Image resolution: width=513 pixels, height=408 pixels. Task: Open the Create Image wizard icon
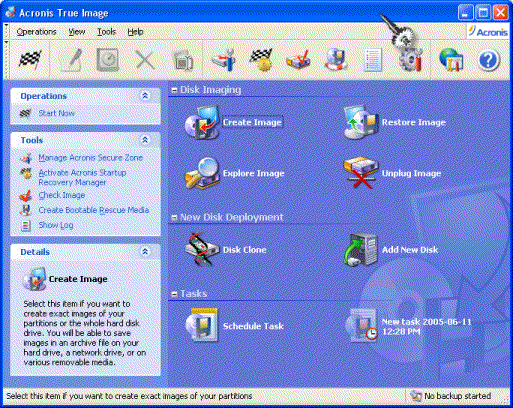(202, 123)
